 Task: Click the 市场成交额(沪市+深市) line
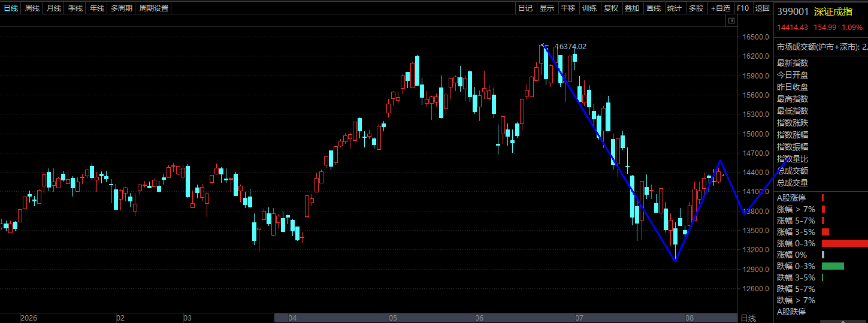click(x=822, y=47)
